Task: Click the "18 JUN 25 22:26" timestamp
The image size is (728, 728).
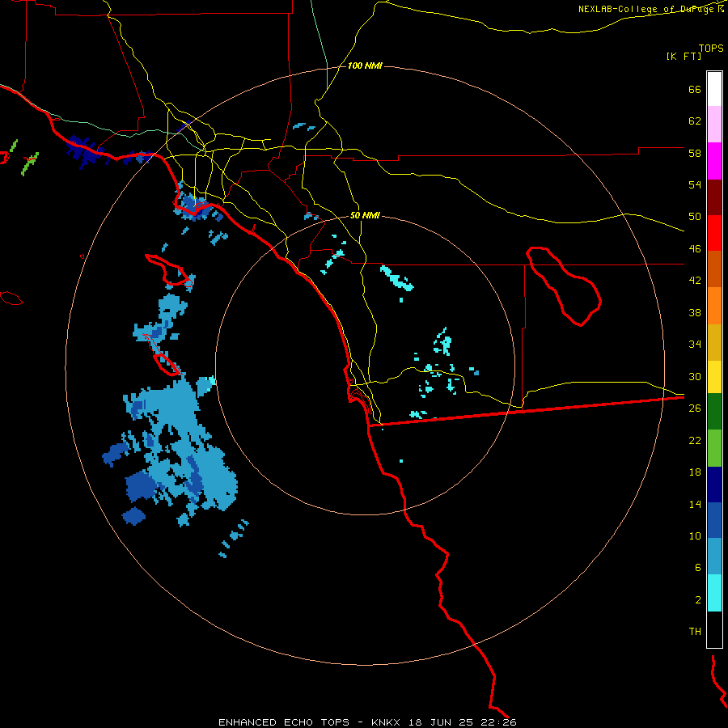Action: click(x=463, y=722)
